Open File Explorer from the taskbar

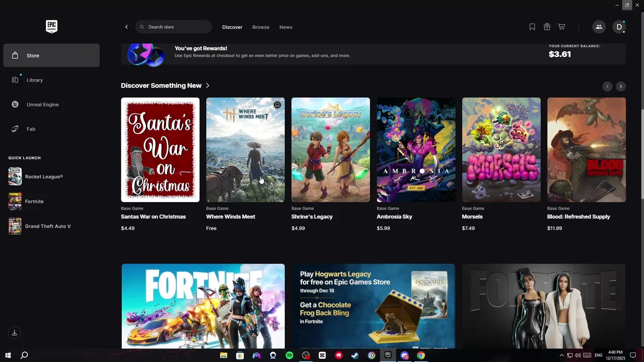(223, 355)
